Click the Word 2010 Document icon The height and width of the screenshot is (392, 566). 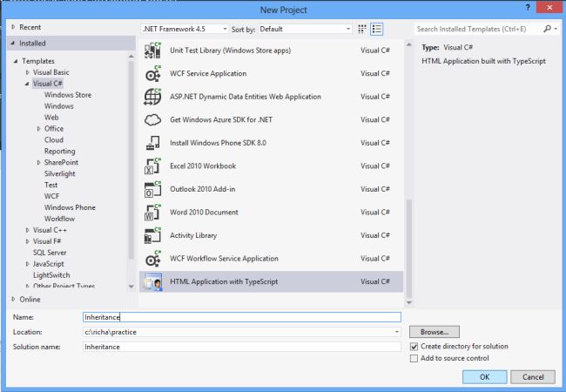pyautogui.click(x=152, y=213)
